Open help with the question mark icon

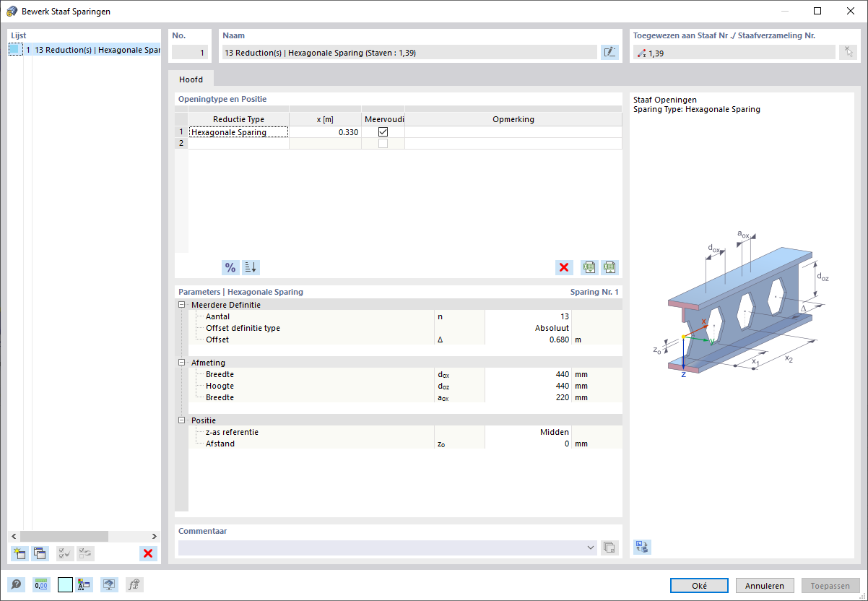point(16,584)
